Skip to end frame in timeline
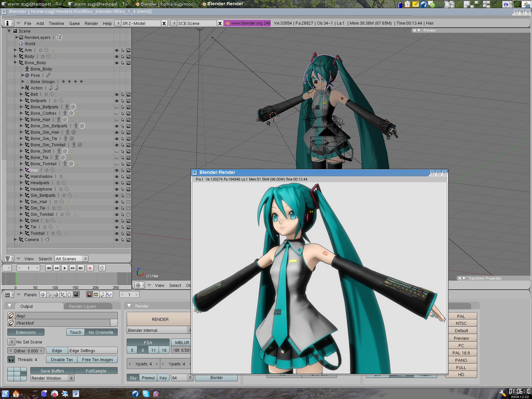The height and width of the screenshot is (399, 532). [x=80, y=268]
